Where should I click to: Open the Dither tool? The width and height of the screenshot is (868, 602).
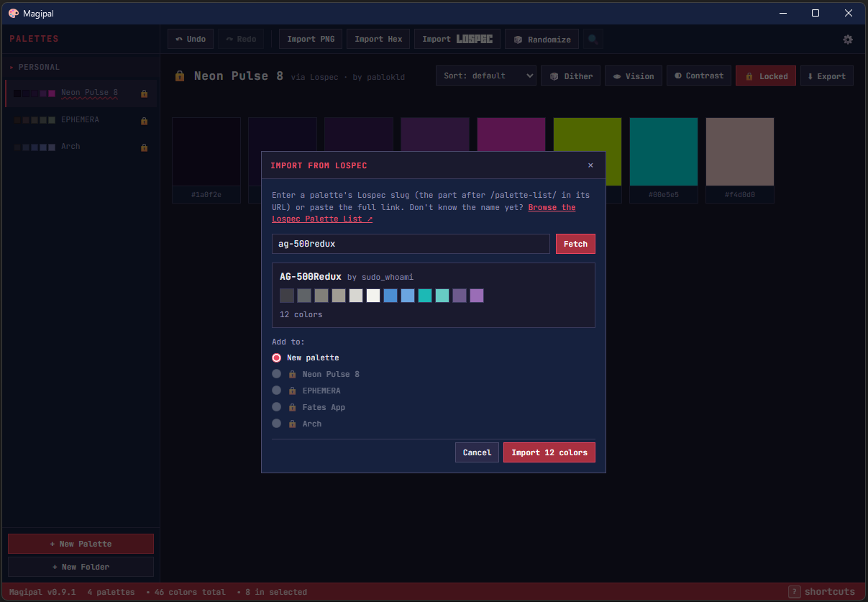pos(571,76)
